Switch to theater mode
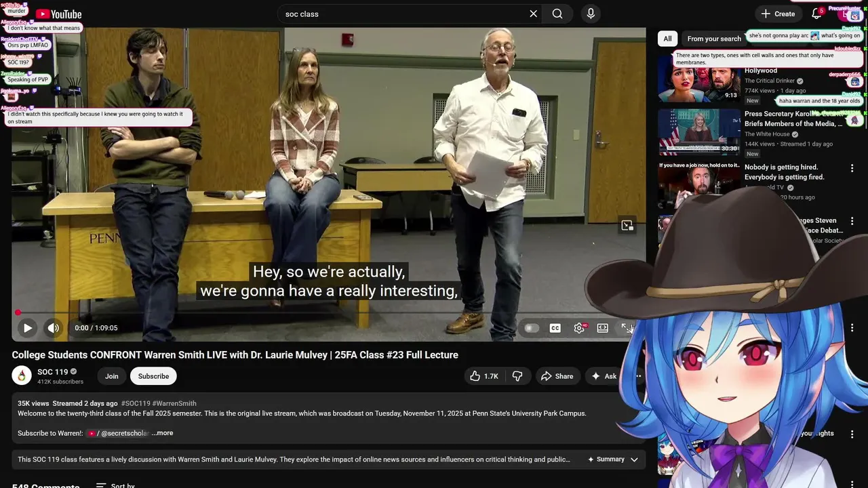868x488 pixels. [602, 328]
